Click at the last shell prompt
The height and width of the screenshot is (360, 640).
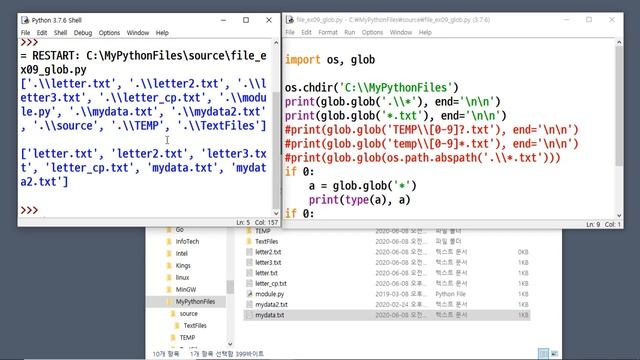click(29, 210)
